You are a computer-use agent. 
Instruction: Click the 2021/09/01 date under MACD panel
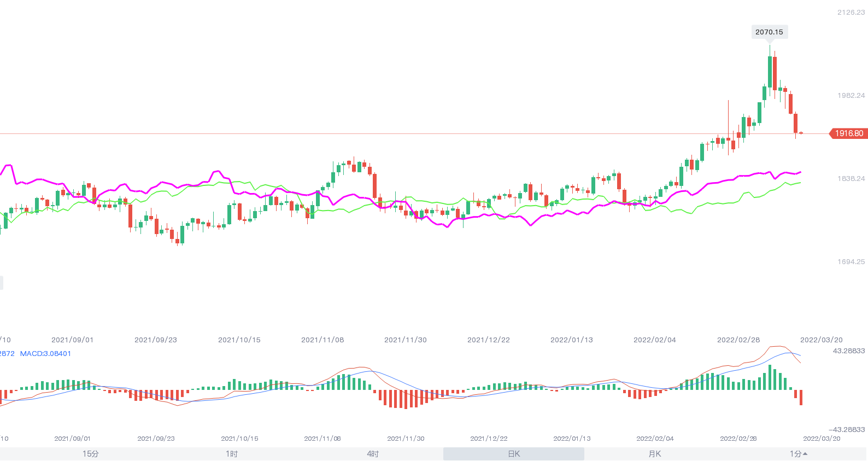click(73, 439)
